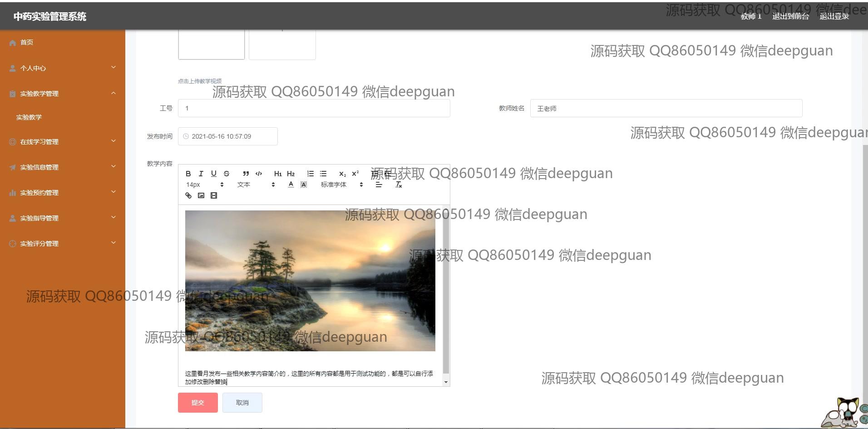
Task: Click 退出登录 to log out
Action: (834, 16)
